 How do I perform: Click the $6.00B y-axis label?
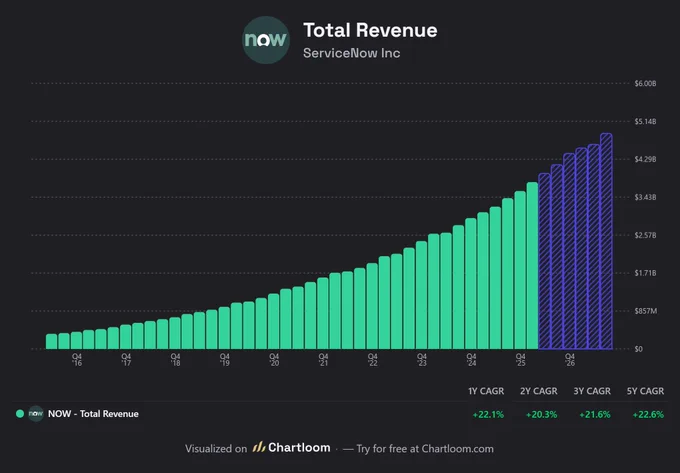(645, 83)
